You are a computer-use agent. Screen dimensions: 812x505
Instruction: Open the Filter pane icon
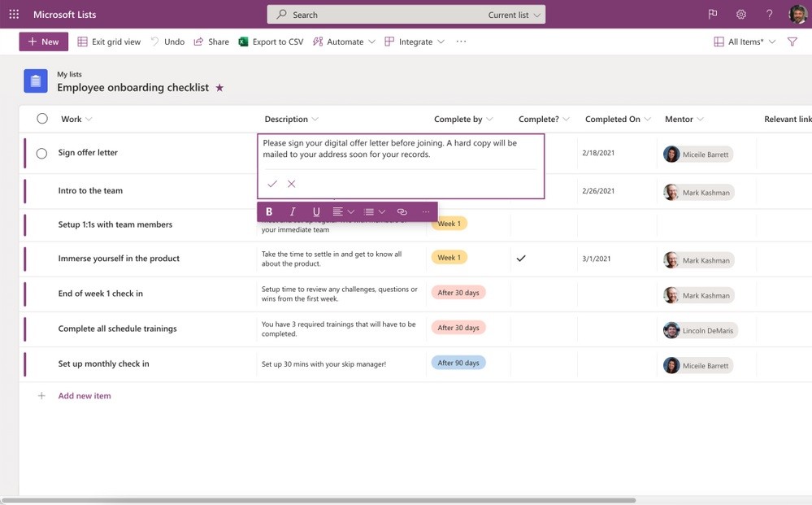pyautogui.click(x=792, y=41)
